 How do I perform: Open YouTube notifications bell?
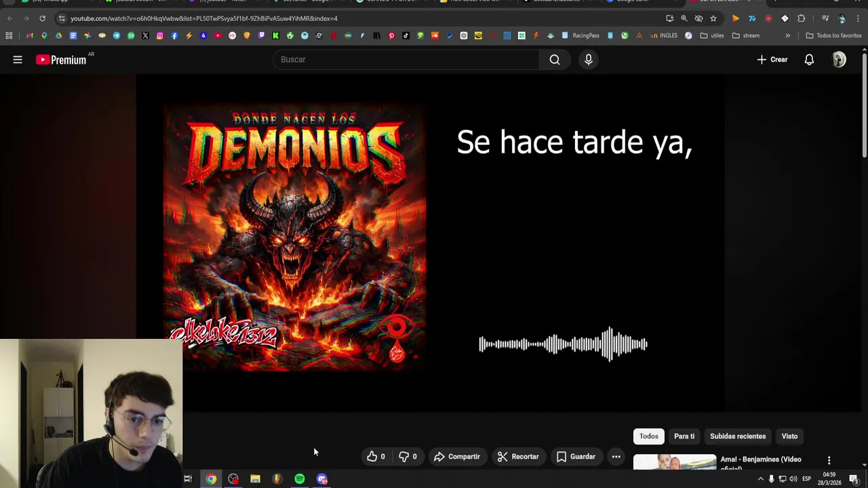(809, 60)
